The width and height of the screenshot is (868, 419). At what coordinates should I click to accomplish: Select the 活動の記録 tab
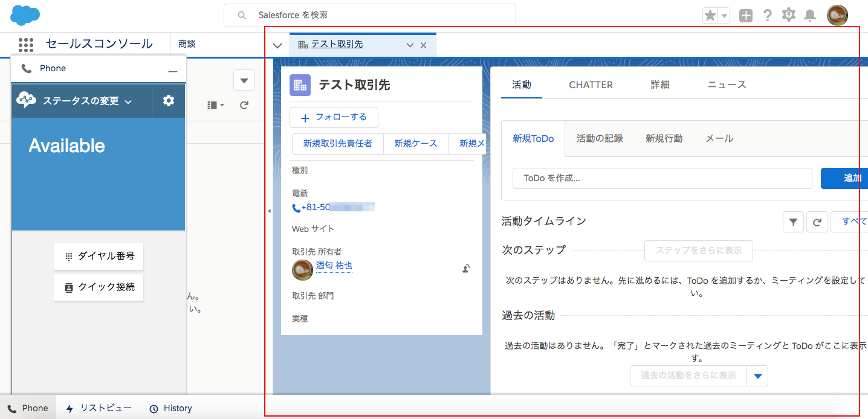[600, 138]
